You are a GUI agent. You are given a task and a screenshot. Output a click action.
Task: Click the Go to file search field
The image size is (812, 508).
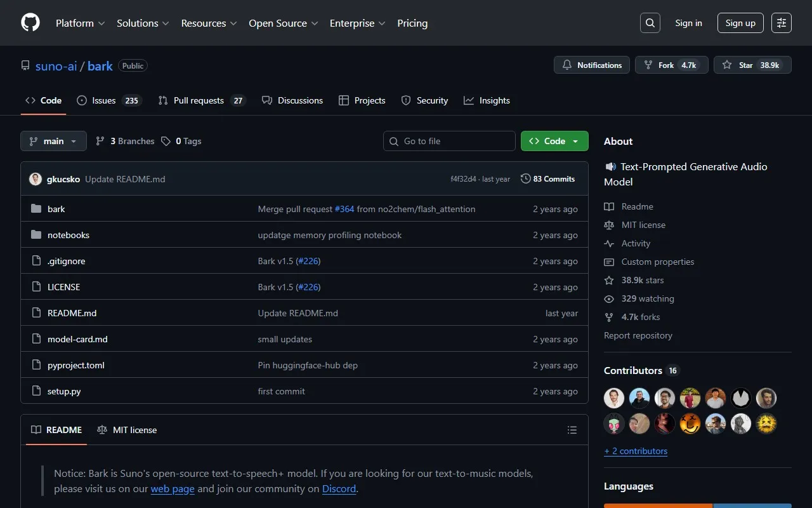click(x=449, y=141)
